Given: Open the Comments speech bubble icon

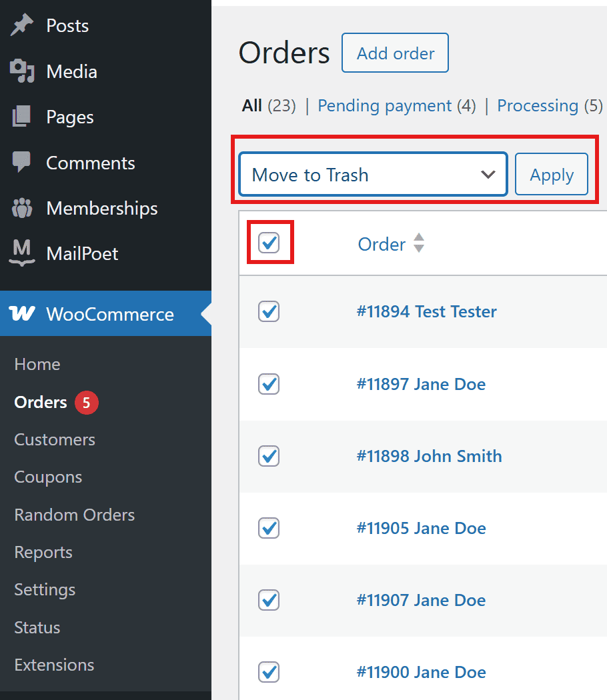Looking at the screenshot, I should point(22,163).
